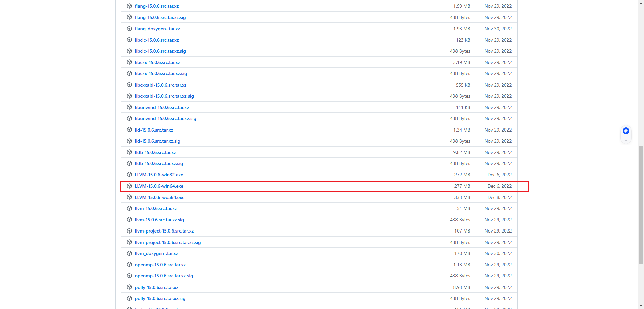The width and height of the screenshot is (644, 309).
Task: Click package icon beside libcxx-15.0.6.src.tar.xz
Action: 129,62
